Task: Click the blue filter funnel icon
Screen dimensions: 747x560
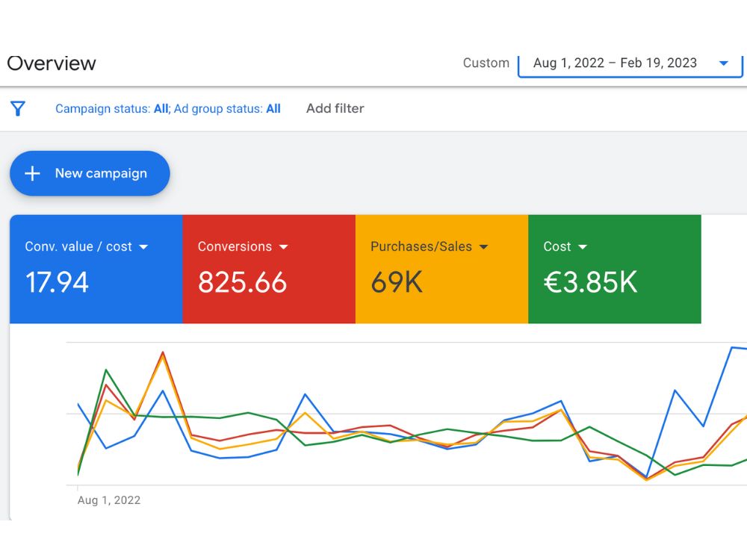Action: 18,108
